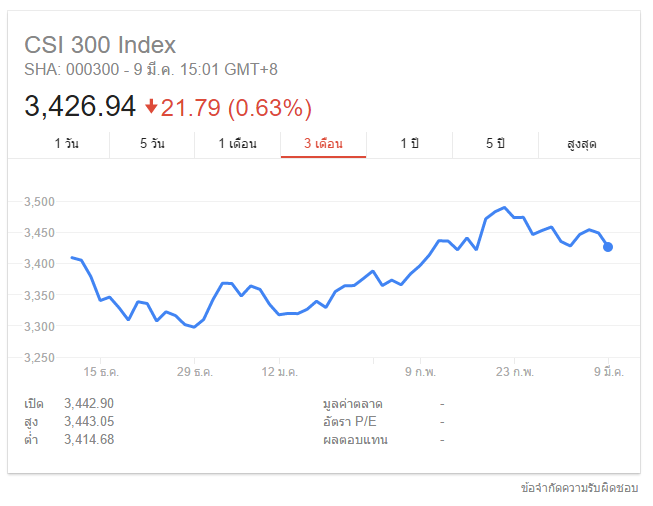Switch to the 5 วัน tab
This screenshot has width=653, height=506.
click(152, 144)
